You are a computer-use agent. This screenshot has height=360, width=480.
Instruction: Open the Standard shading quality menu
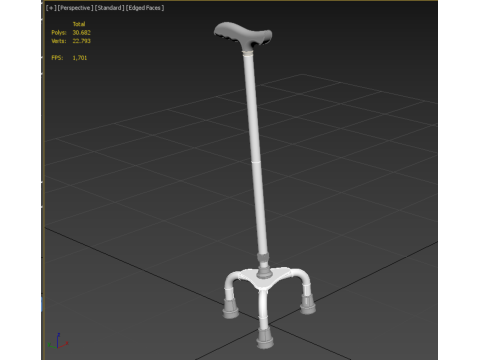(110, 8)
